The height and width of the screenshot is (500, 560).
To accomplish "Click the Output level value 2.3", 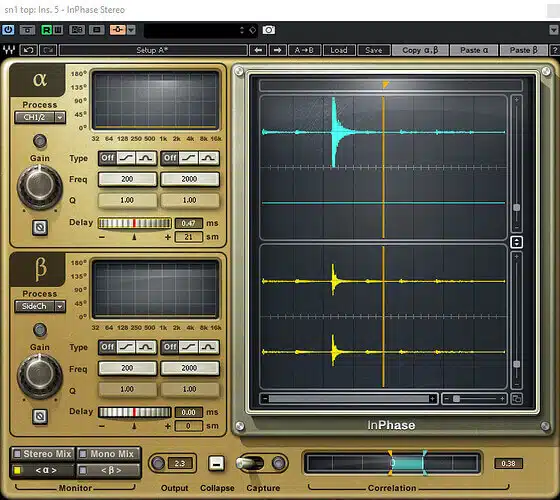I will pos(180,463).
